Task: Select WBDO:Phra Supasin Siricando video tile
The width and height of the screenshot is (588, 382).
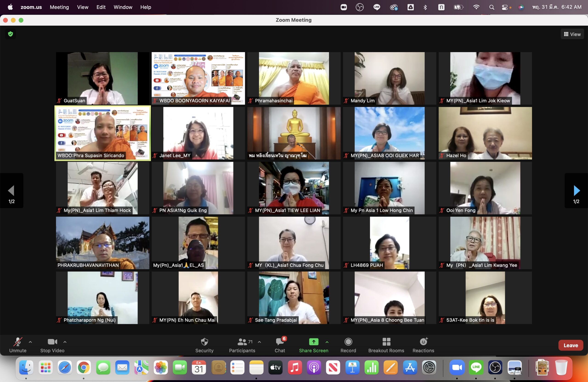Action: pos(102,133)
